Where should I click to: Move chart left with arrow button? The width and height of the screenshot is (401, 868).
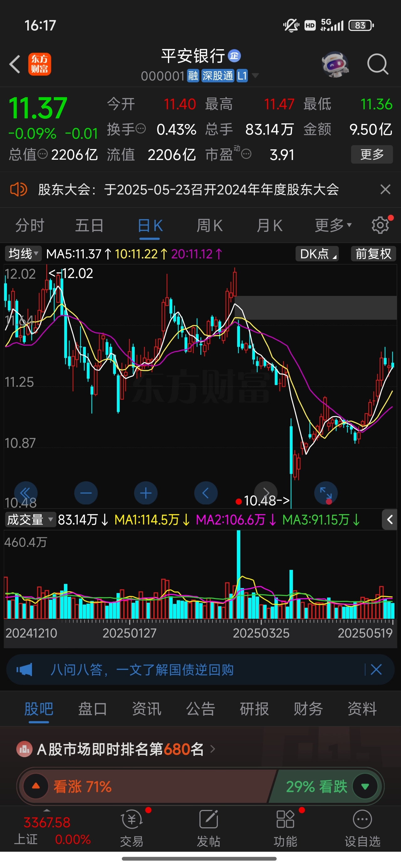click(206, 493)
